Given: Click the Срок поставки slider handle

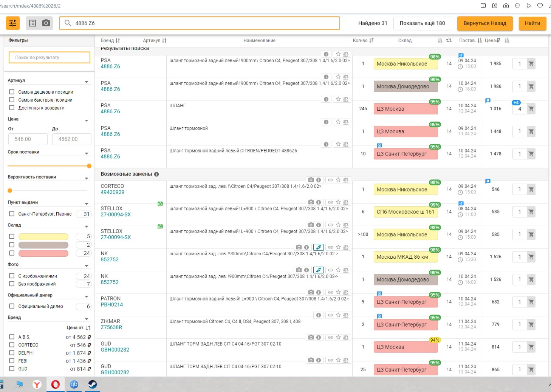Looking at the screenshot, I should click(x=89, y=166).
